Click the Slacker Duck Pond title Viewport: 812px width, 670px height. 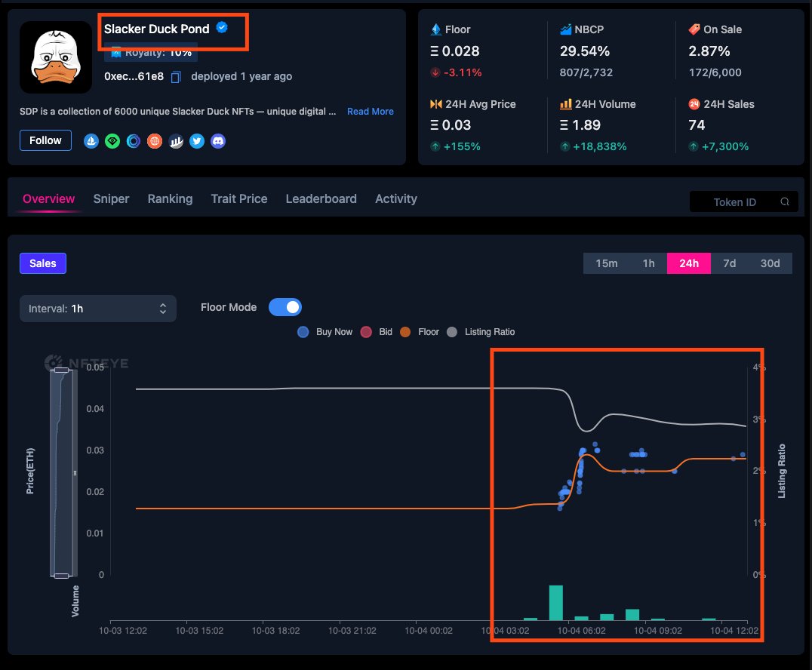[156, 29]
